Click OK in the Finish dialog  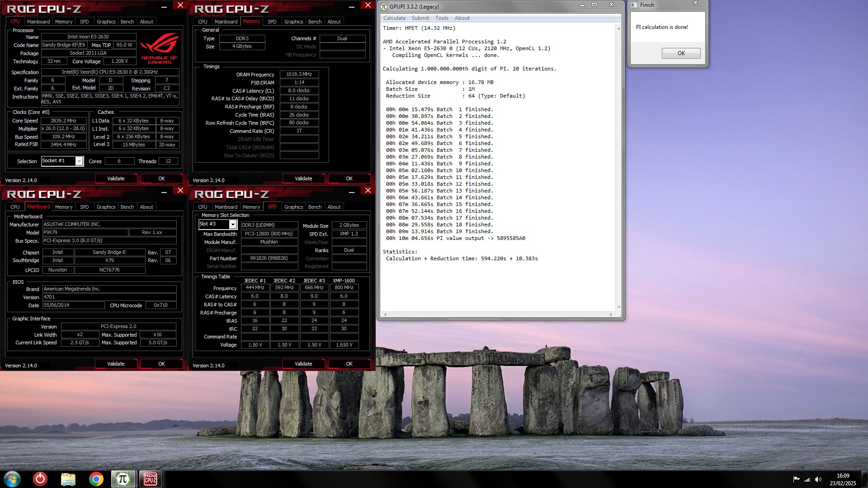(681, 53)
